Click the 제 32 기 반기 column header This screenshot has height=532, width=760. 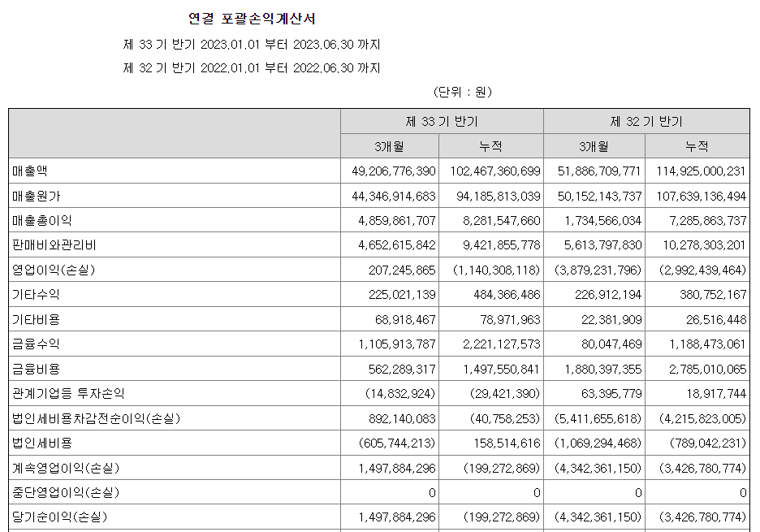click(x=646, y=121)
